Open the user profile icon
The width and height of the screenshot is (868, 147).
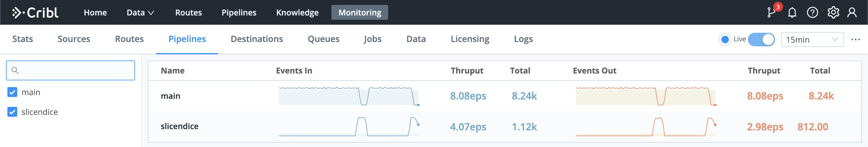tap(852, 13)
